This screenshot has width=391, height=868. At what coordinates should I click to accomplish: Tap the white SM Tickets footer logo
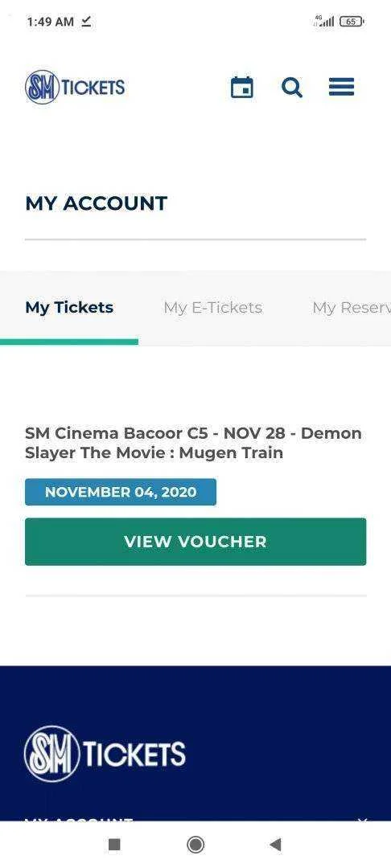coord(105,753)
